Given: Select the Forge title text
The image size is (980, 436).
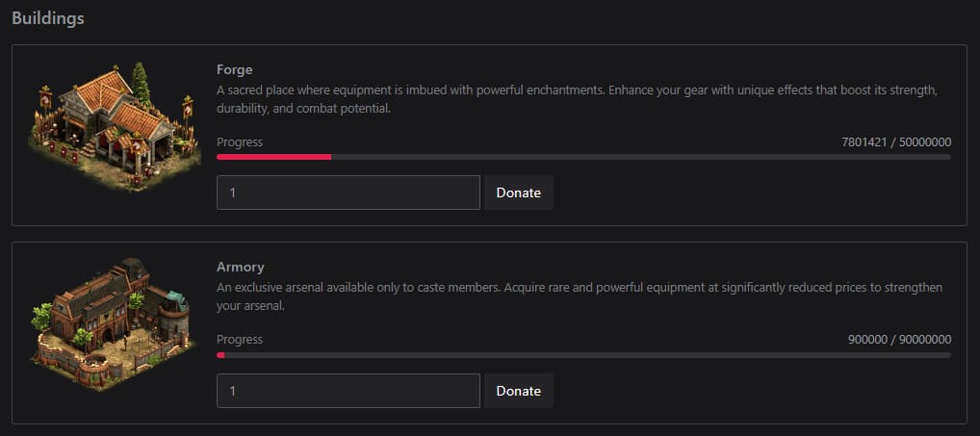Looking at the screenshot, I should tap(235, 69).
